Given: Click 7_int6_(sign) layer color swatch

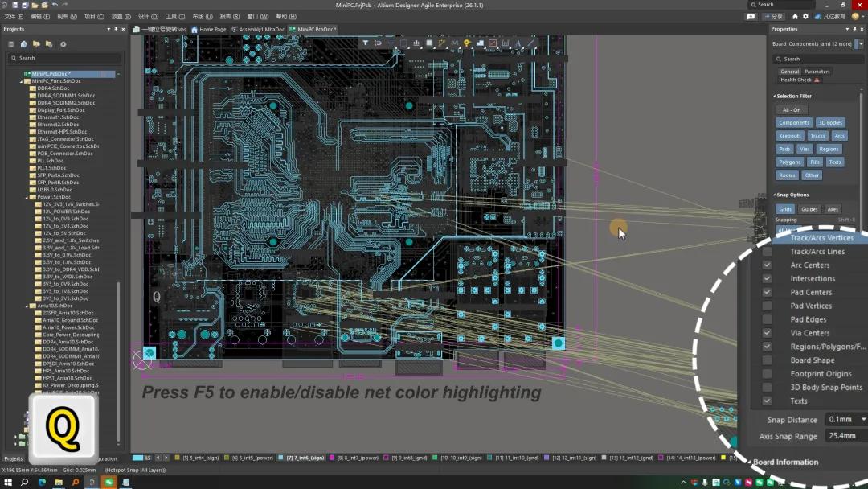Looking at the screenshot, I should [x=281, y=458].
